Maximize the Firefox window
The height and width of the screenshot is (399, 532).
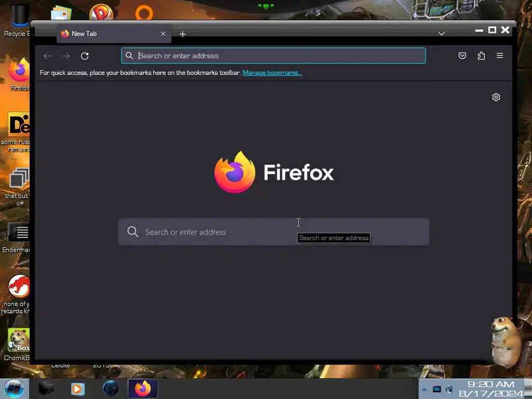pos(493,30)
